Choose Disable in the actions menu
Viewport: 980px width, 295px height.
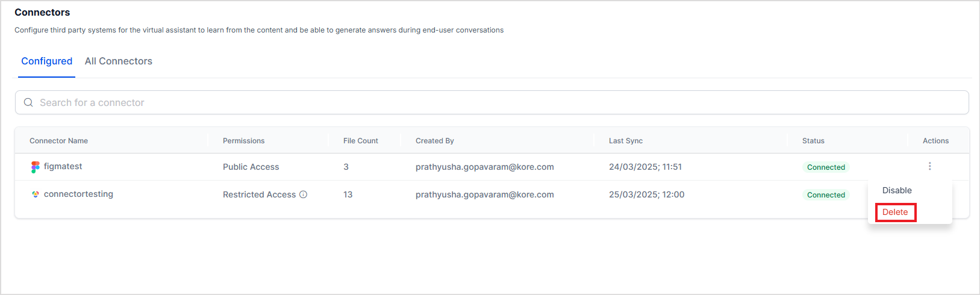click(897, 190)
